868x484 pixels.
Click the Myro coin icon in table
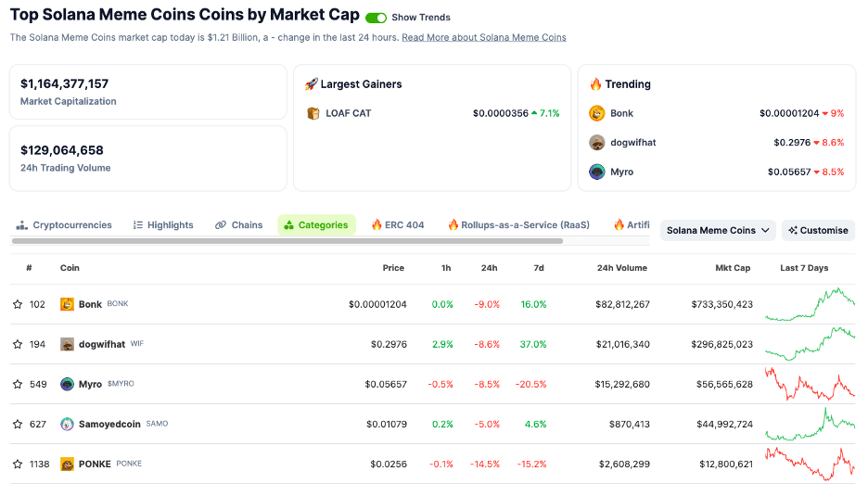(67, 384)
